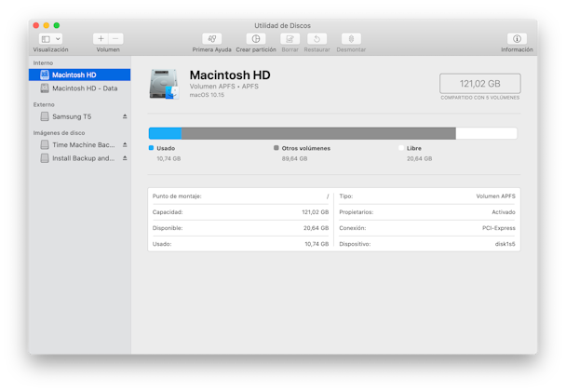566x392 pixels.
Task: Click the 121,02 GB capacity box
Action: [x=479, y=84]
